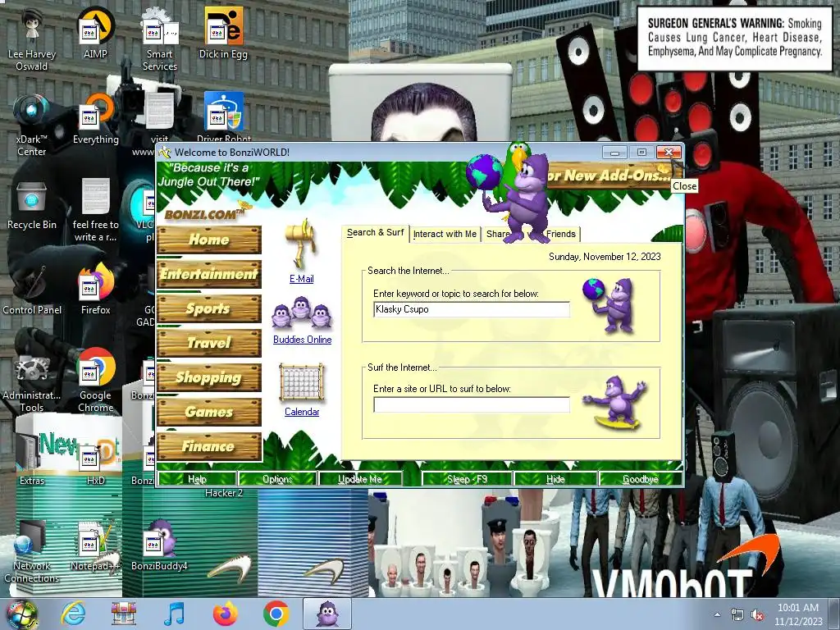Click the Goodbye button
840x630 pixels.
pos(640,479)
